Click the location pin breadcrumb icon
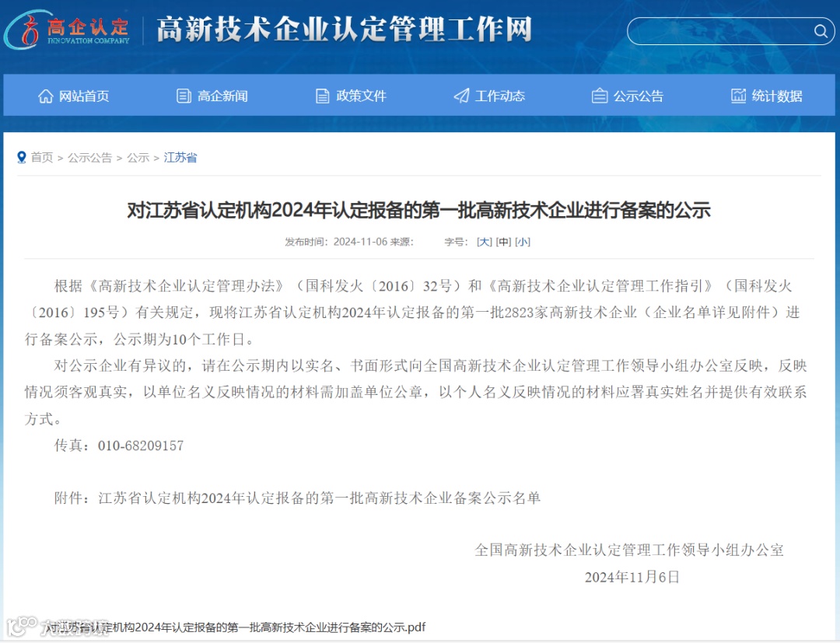 click(22, 157)
